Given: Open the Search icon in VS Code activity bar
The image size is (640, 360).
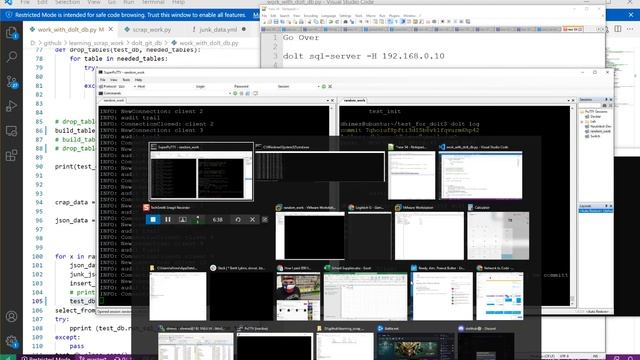Looking at the screenshot, I should point(11,56).
